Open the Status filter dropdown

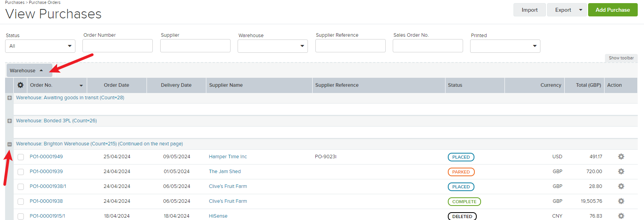40,46
